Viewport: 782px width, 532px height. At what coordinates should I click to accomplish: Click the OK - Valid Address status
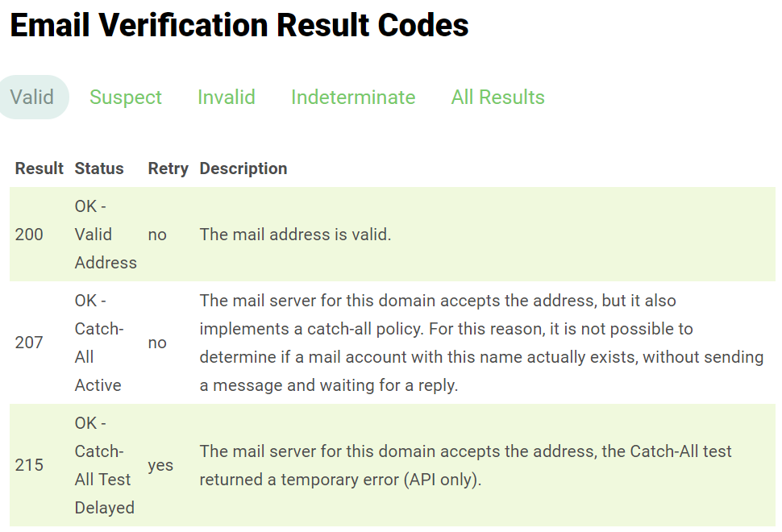click(106, 235)
